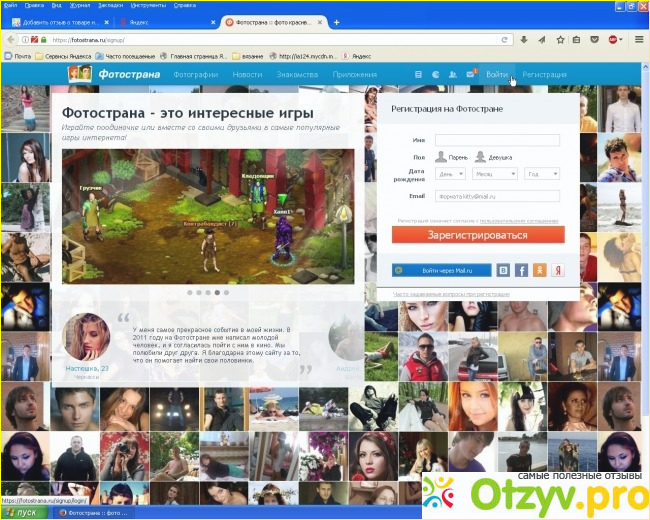Image resolution: width=650 pixels, height=520 pixels.
Task: Open the friends icon in site header
Action: 453,75
